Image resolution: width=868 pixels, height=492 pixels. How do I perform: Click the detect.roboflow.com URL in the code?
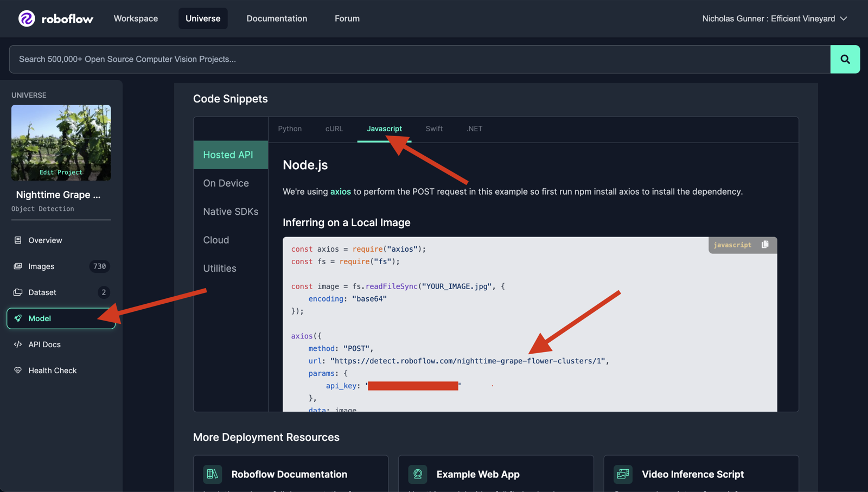point(467,361)
